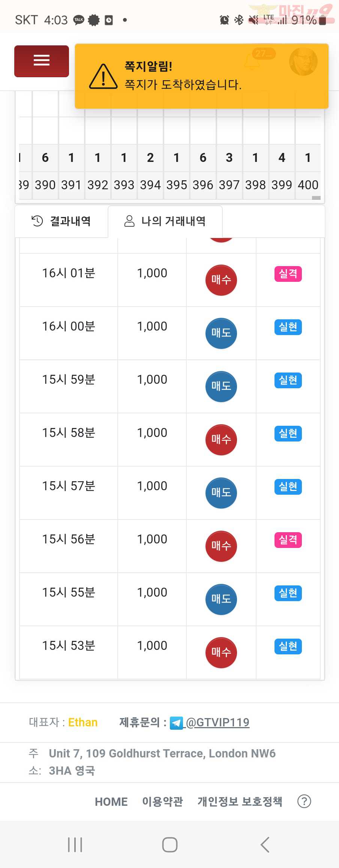339x868 pixels.
Task: Open the profile avatar picture
Action: tap(303, 62)
